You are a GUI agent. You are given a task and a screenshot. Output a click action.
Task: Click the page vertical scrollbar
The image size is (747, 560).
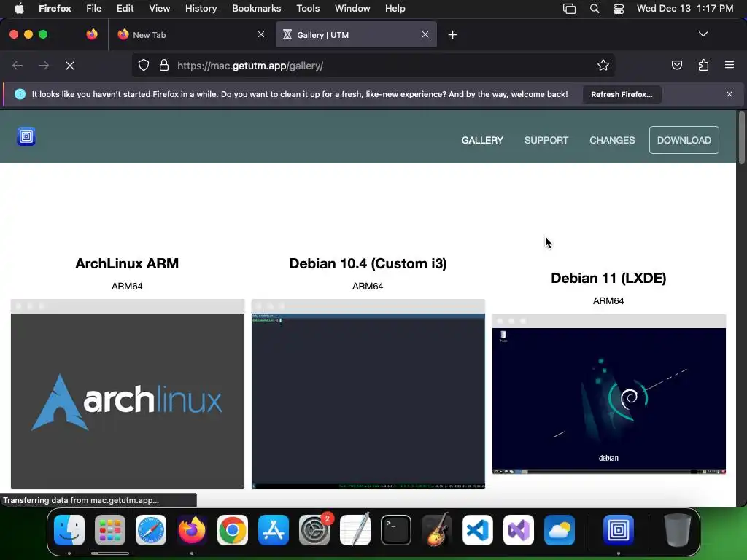pos(741,138)
